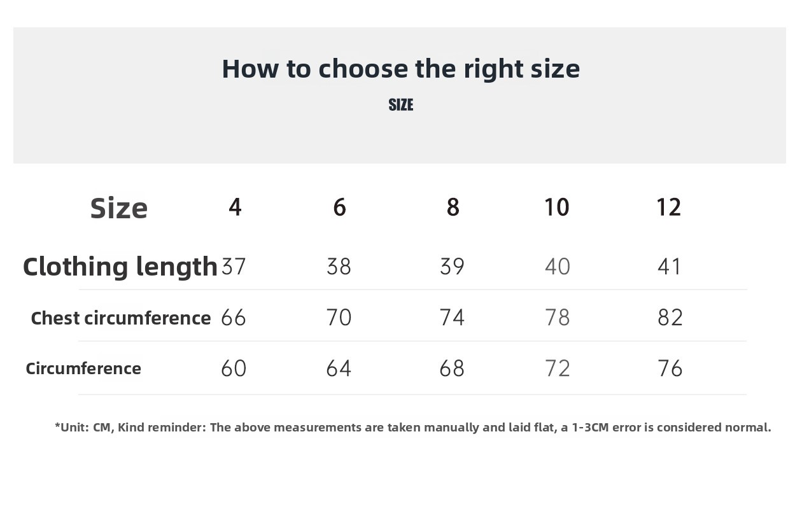Click clothing length value 37
802x532 pixels.
pos(234,266)
